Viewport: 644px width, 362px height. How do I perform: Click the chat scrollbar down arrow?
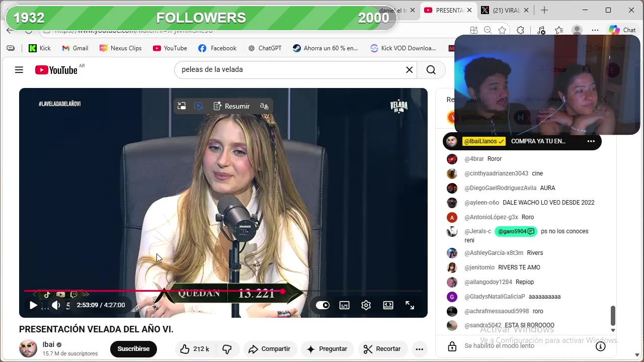tap(613, 330)
